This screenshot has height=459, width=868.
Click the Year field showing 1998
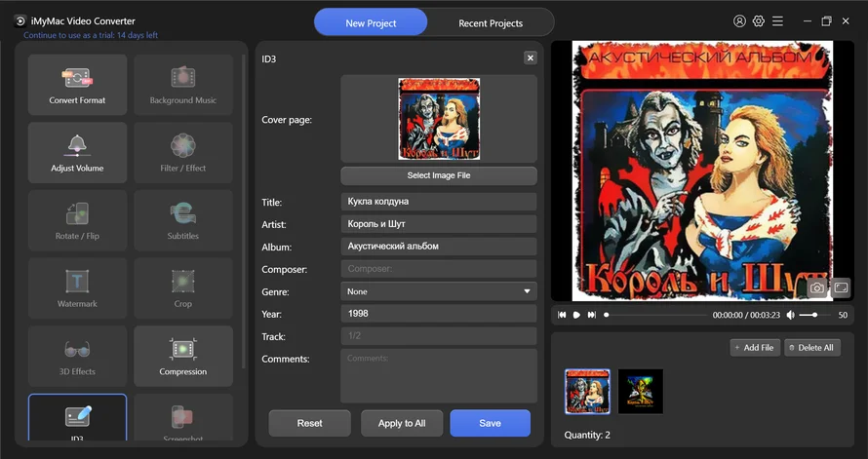439,314
